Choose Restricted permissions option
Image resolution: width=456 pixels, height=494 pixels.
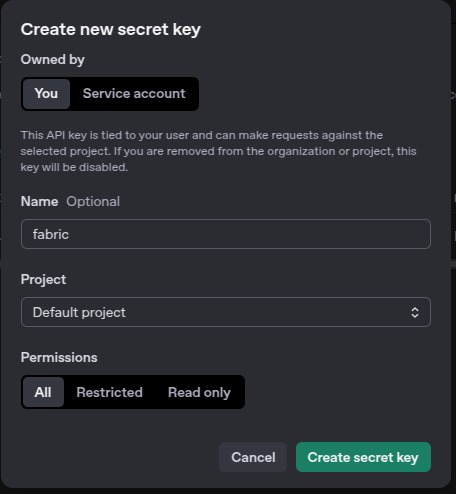109,392
